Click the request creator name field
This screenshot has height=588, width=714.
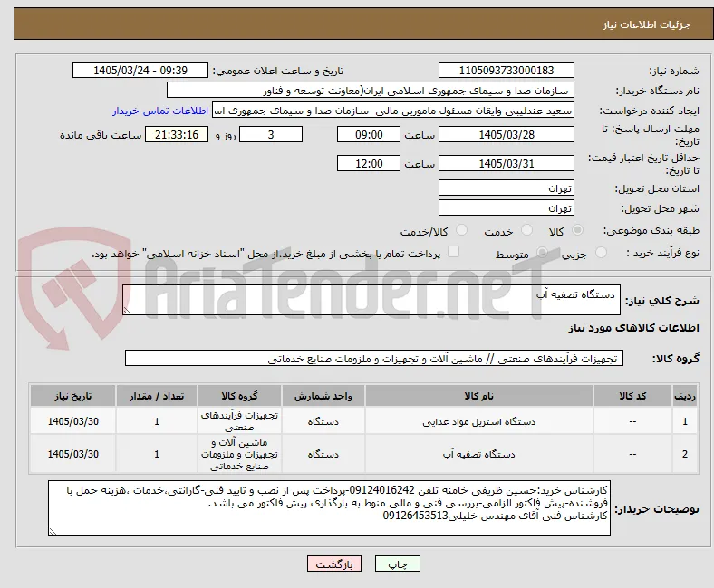point(393,111)
